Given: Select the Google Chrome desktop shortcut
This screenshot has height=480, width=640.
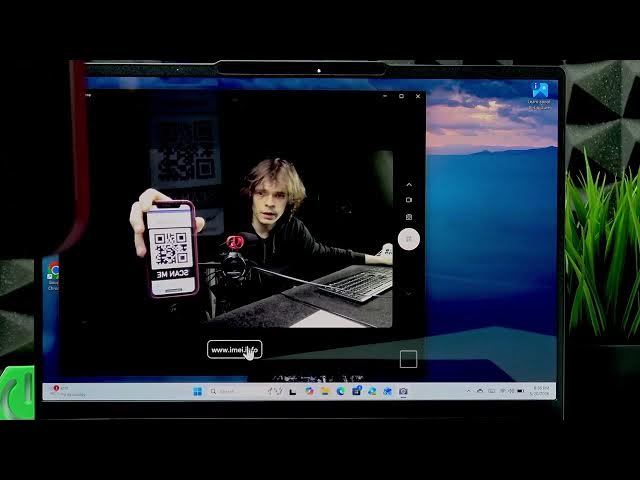Looking at the screenshot, I should click(x=53, y=276).
